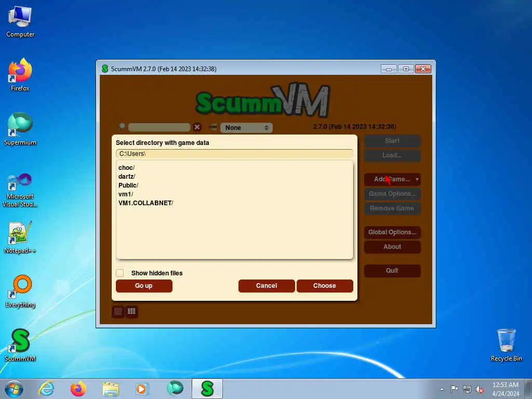Switch to list view in the launcher
The width and height of the screenshot is (532, 399).
pos(118,312)
